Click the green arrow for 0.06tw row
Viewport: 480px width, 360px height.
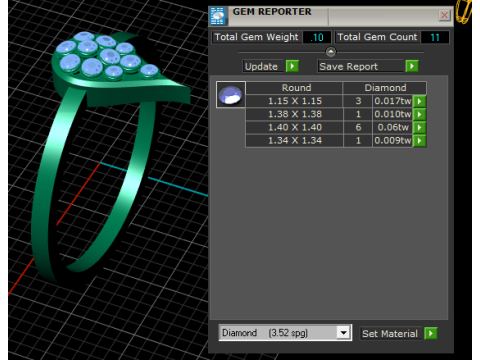click(419, 127)
